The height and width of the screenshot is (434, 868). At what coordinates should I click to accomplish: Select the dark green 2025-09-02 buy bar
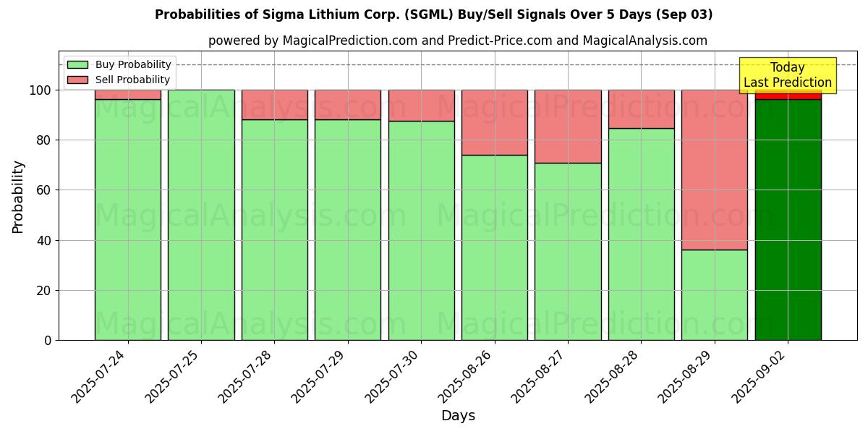[788, 219]
